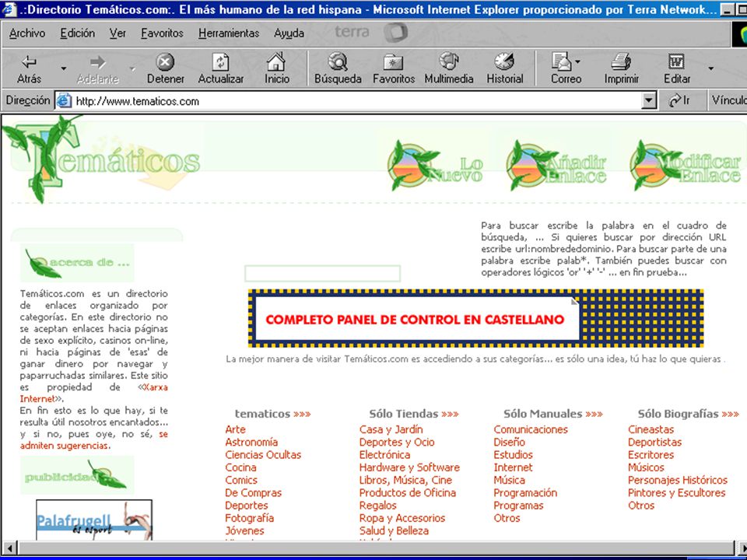Open the Modificar Enlace banner icon
The width and height of the screenshot is (747, 560).
click(x=685, y=166)
